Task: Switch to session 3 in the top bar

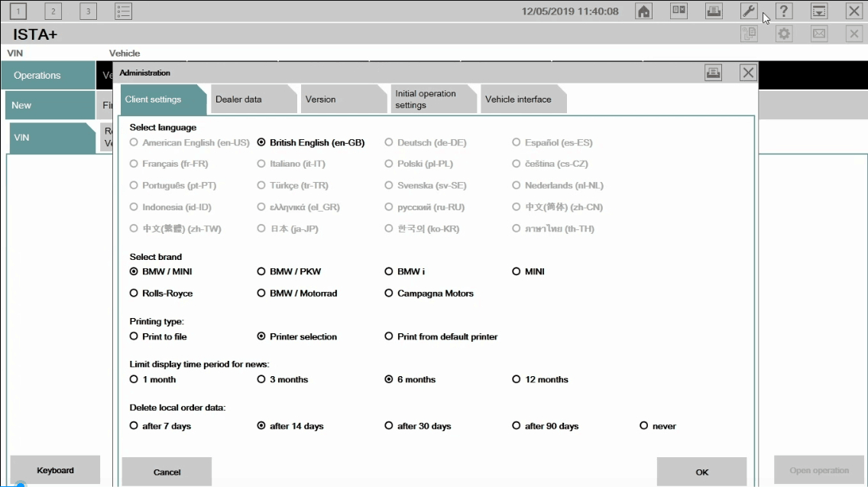Action: click(88, 11)
